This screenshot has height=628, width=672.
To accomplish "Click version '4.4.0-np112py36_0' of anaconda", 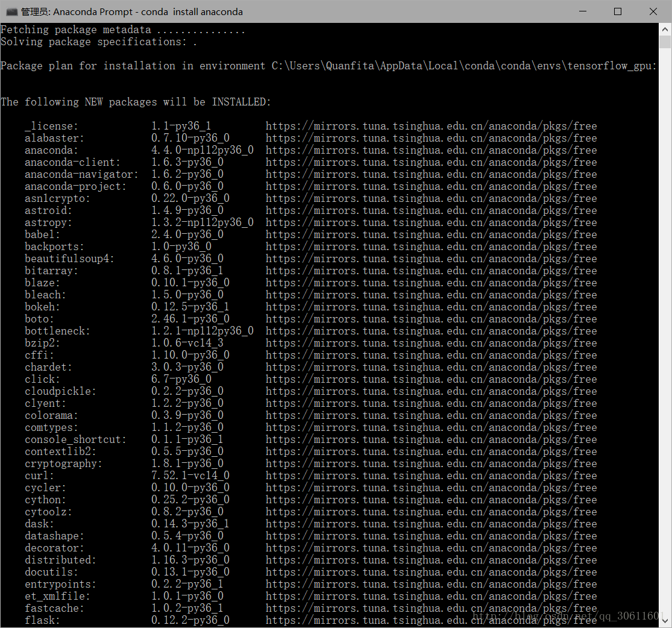I will point(203,150).
